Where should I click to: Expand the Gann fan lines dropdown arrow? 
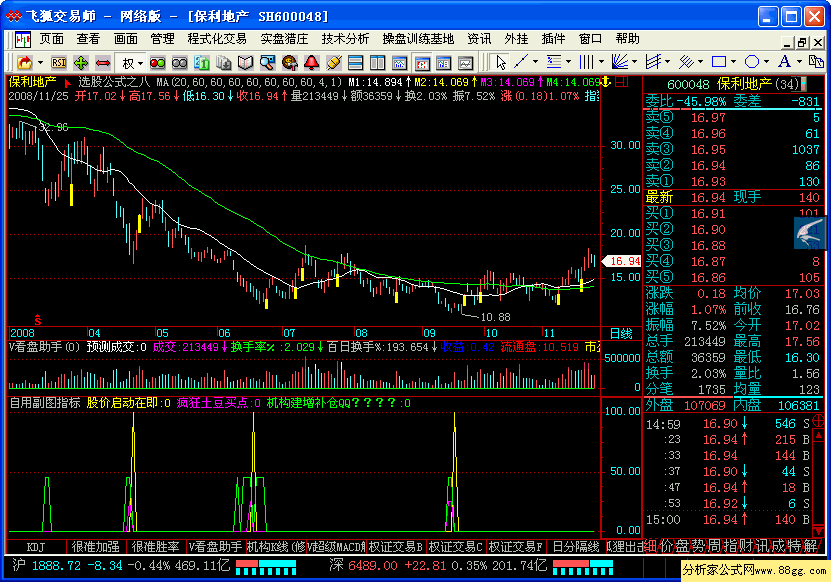634,62
